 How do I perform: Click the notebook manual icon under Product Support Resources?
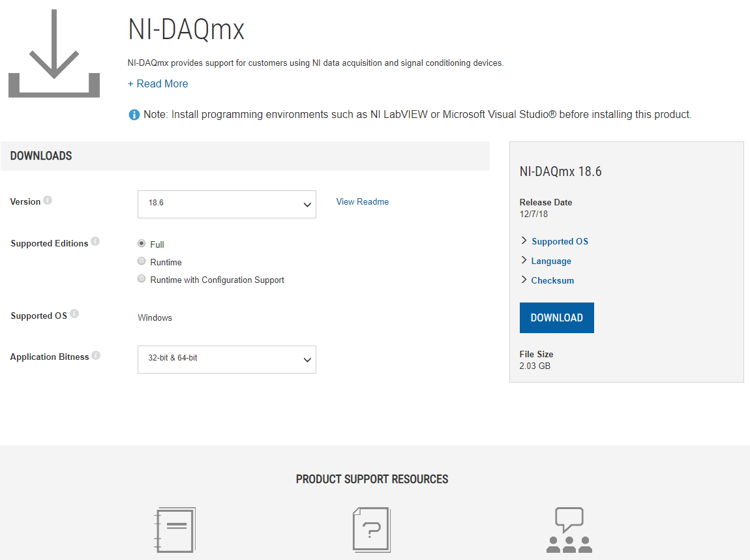coord(174,530)
